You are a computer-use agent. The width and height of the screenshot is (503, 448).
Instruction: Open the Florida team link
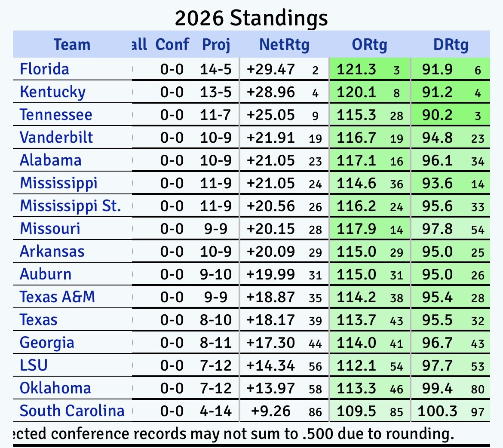[x=44, y=69]
